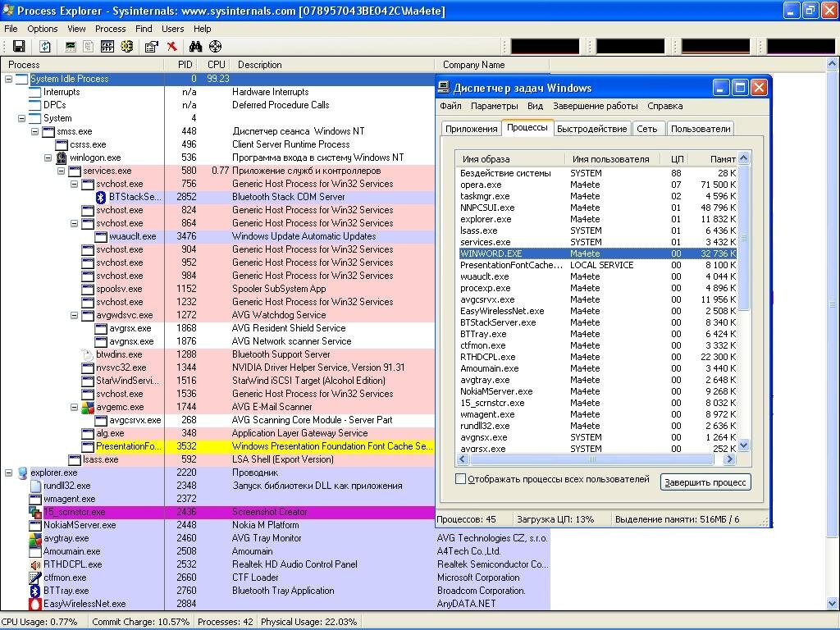Collapse the avgwdsvc.exe tree node
The width and height of the screenshot is (840, 630).
[75, 316]
